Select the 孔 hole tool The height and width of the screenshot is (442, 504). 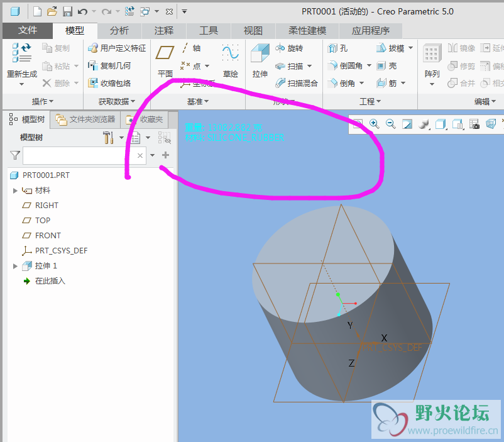pos(337,48)
